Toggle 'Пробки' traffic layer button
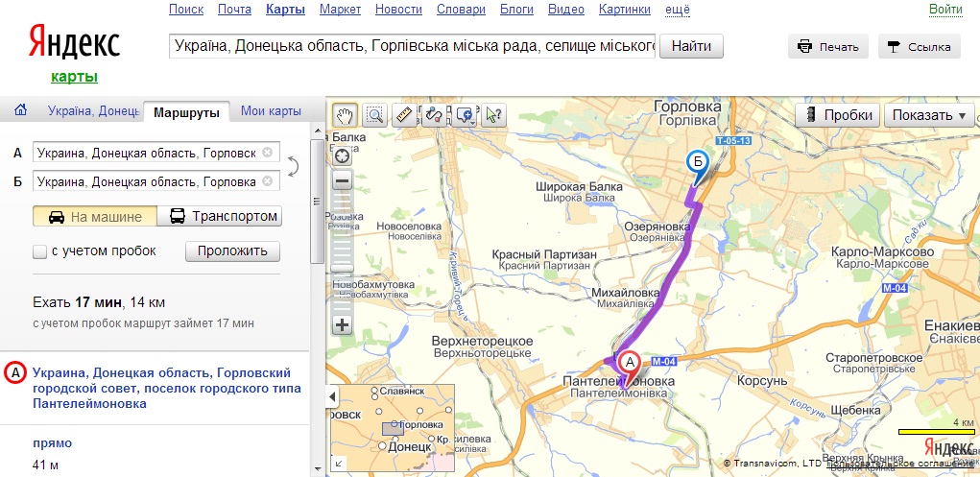The height and width of the screenshot is (477, 980). pyautogui.click(x=838, y=115)
